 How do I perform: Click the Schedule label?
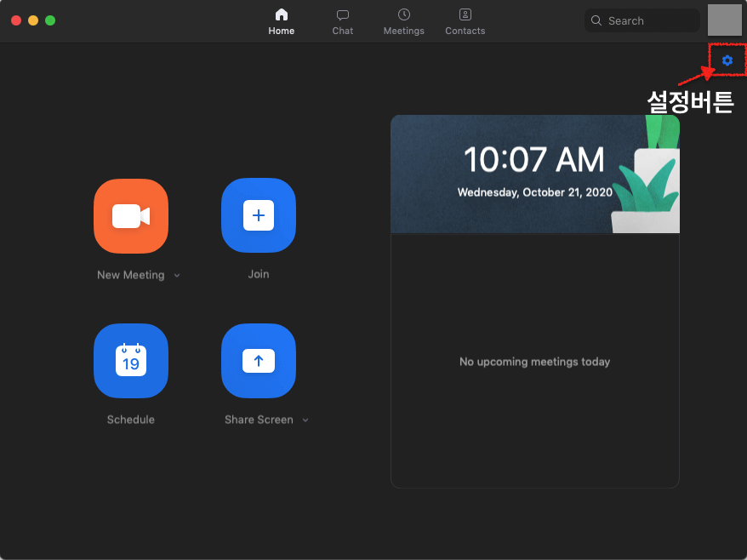tap(131, 420)
